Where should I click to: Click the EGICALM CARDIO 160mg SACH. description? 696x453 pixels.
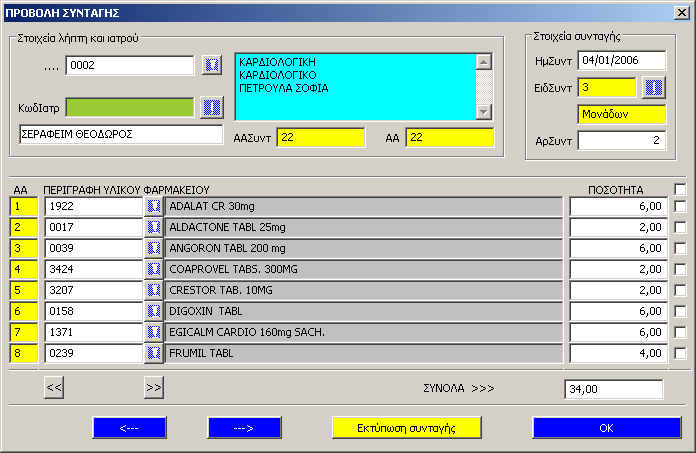coord(364,332)
